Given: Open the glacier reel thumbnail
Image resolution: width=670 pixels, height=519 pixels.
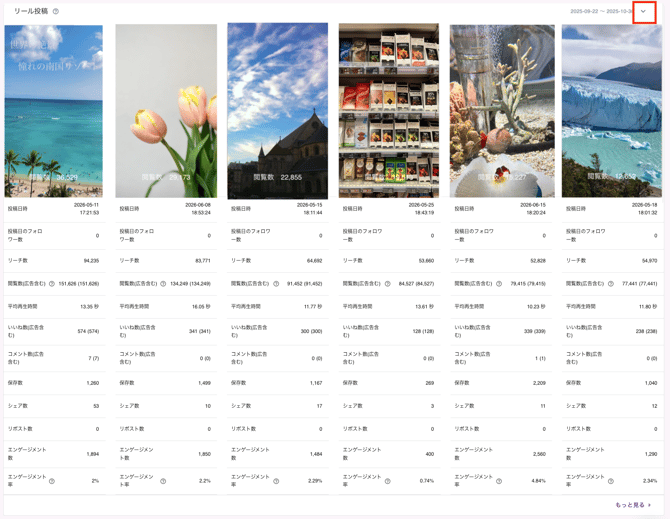Looking at the screenshot, I should tap(612, 111).
